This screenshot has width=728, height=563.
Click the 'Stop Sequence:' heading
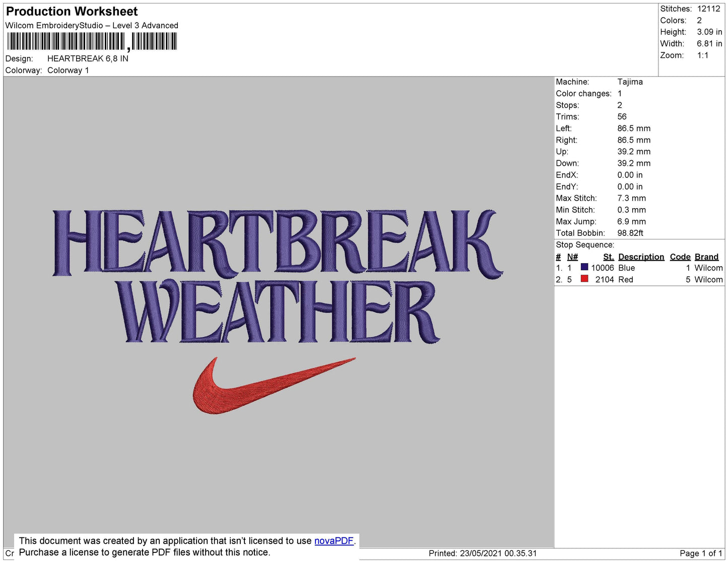(585, 244)
